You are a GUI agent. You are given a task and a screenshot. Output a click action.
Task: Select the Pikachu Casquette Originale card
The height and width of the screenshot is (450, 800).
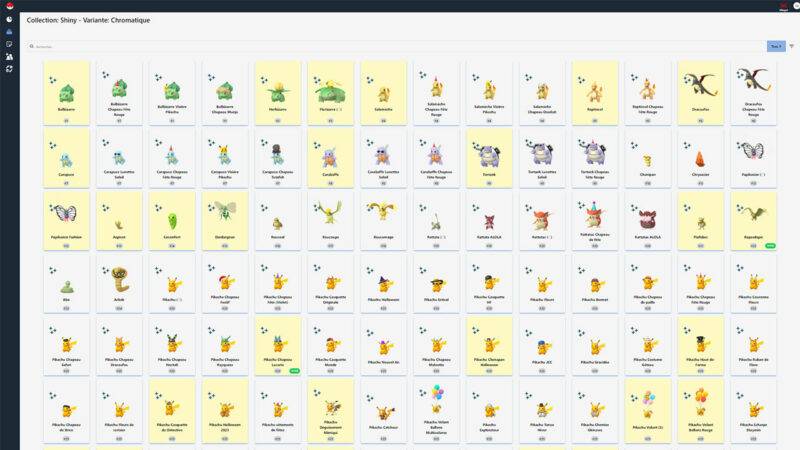pos(331,283)
